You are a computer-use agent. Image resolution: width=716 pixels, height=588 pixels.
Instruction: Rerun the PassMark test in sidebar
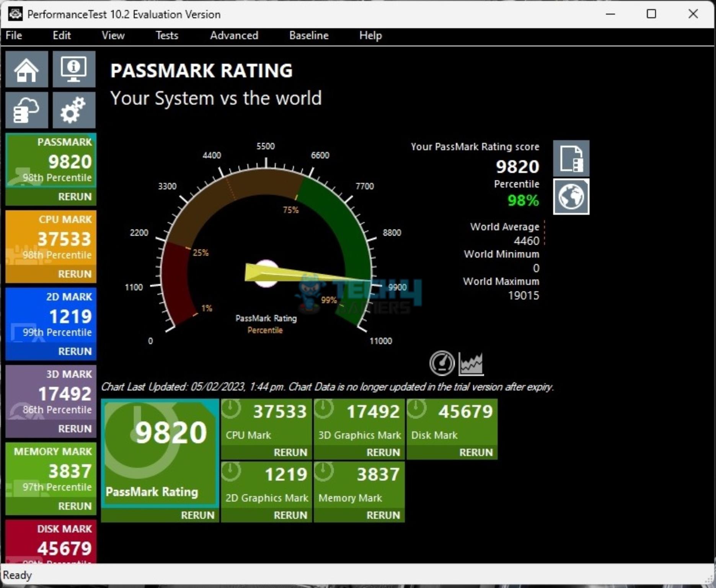(x=75, y=197)
